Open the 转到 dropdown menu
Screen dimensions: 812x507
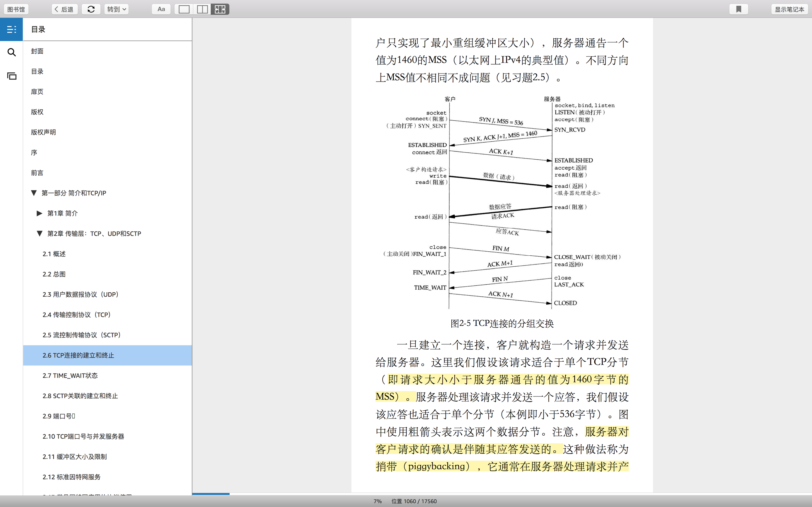pos(116,9)
